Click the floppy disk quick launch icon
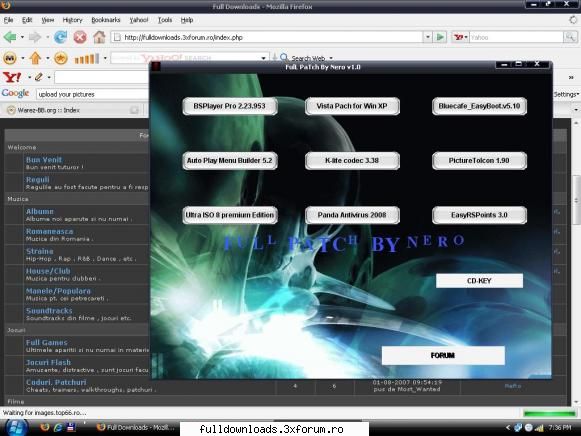581x436 pixels. point(71,427)
